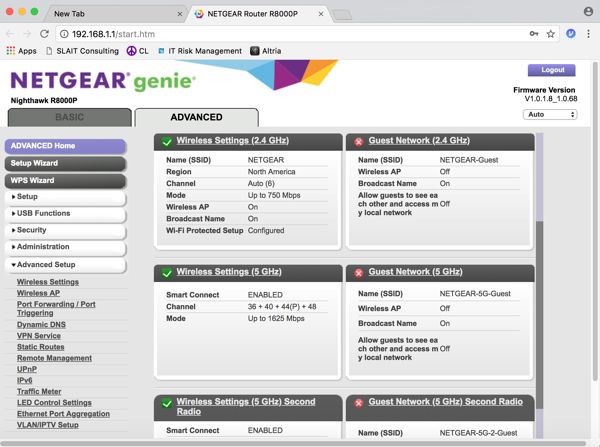The height and width of the screenshot is (447, 600).
Task: Expand the USB Functions section
Action: 65,214
